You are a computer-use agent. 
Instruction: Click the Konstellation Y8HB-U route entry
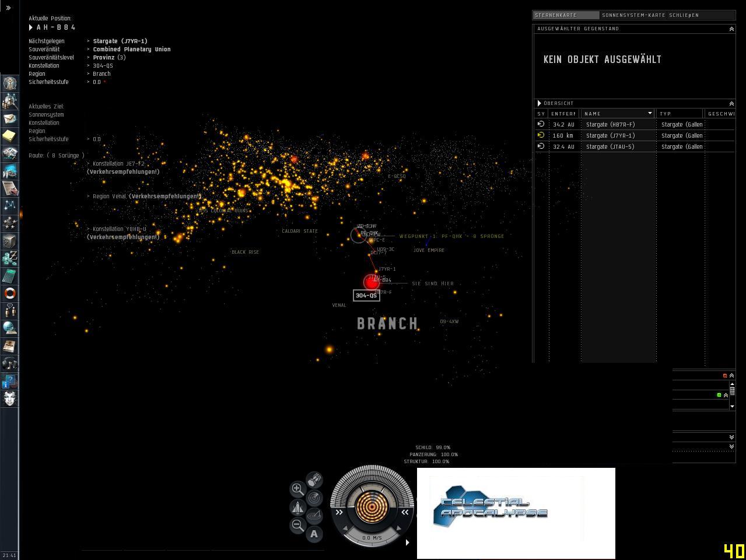tap(122, 233)
